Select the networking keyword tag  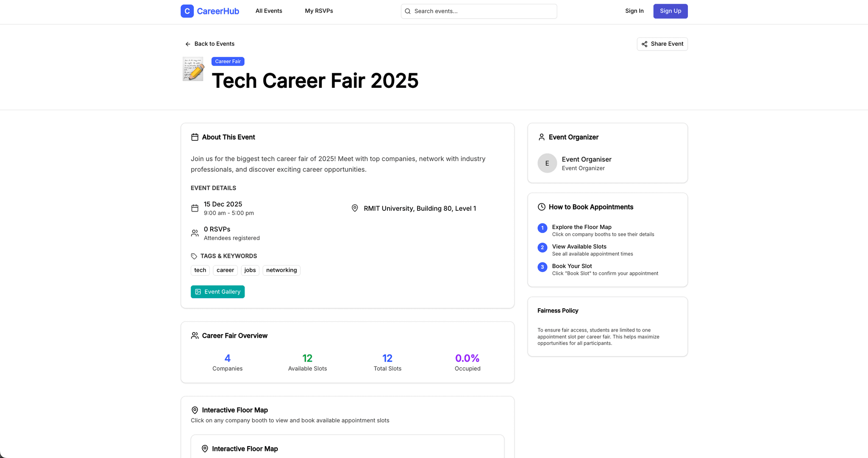tap(281, 270)
